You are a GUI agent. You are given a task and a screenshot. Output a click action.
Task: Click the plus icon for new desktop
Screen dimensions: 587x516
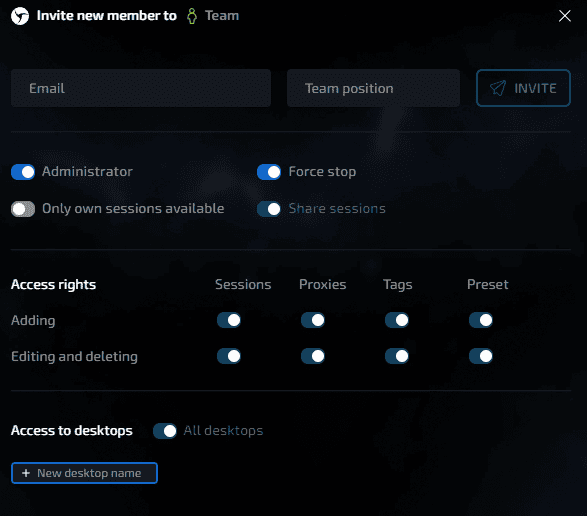tap(26, 473)
